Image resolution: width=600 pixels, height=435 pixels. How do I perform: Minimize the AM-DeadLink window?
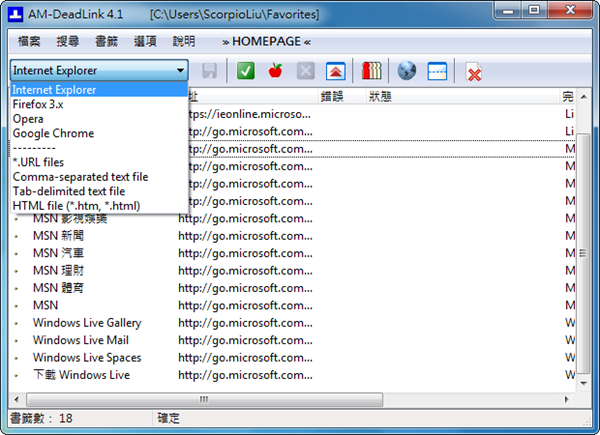(x=508, y=10)
